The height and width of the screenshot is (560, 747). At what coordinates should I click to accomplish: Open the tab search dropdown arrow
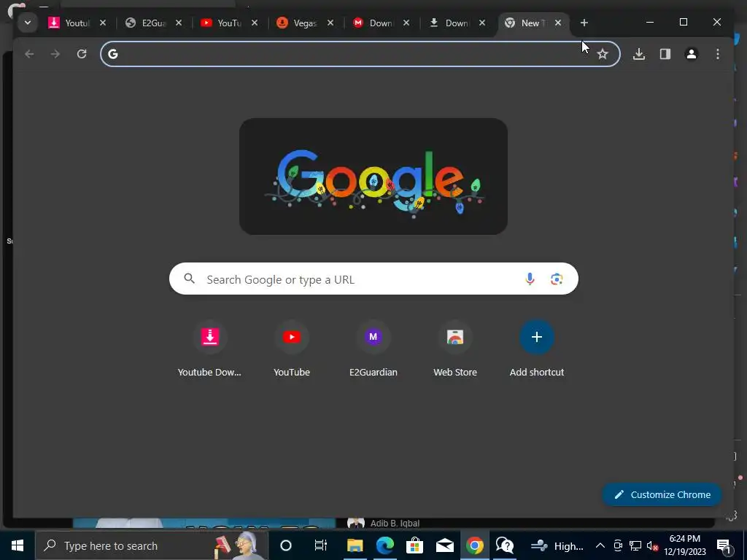[28, 23]
